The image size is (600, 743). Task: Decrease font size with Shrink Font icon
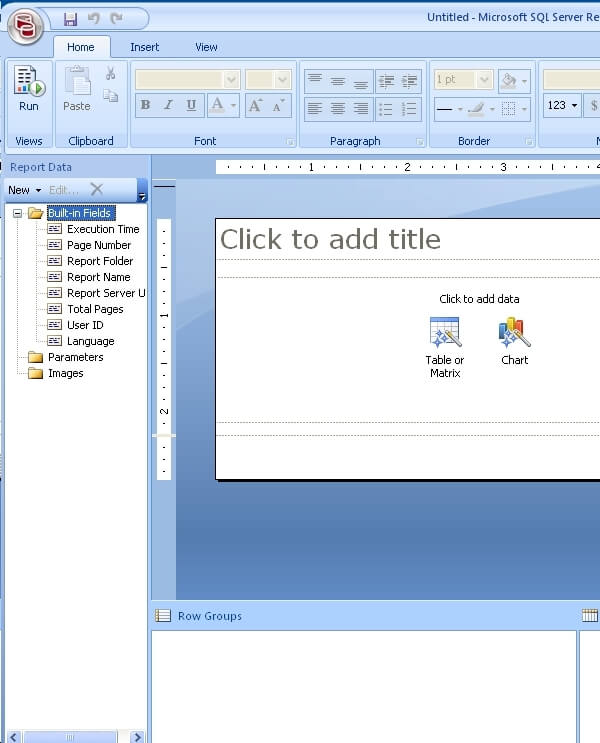point(278,105)
